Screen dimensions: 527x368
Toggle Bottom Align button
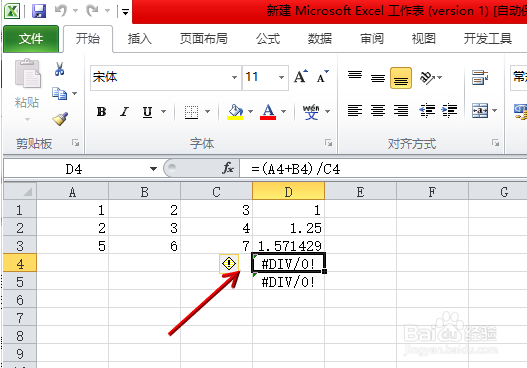401,78
